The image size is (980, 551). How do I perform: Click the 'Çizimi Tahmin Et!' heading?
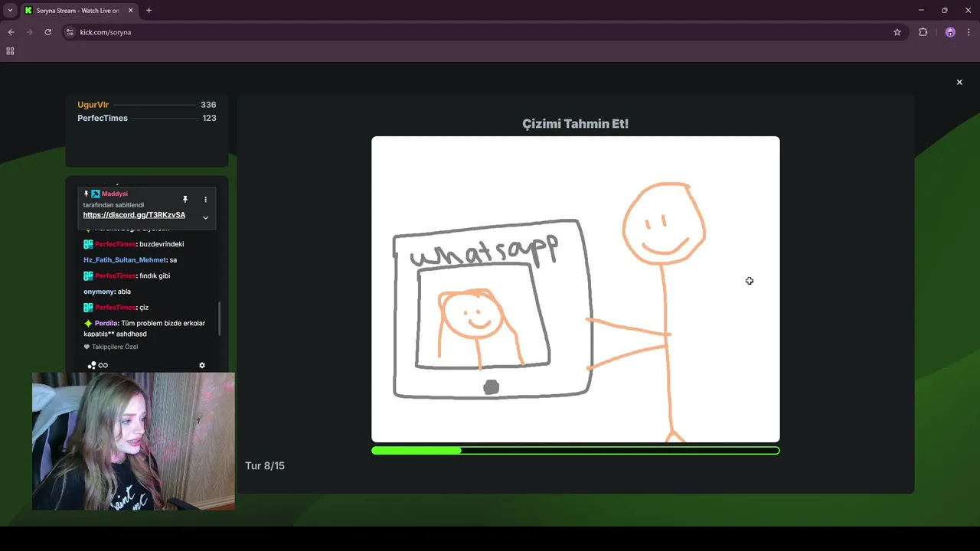tap(576, 124)
